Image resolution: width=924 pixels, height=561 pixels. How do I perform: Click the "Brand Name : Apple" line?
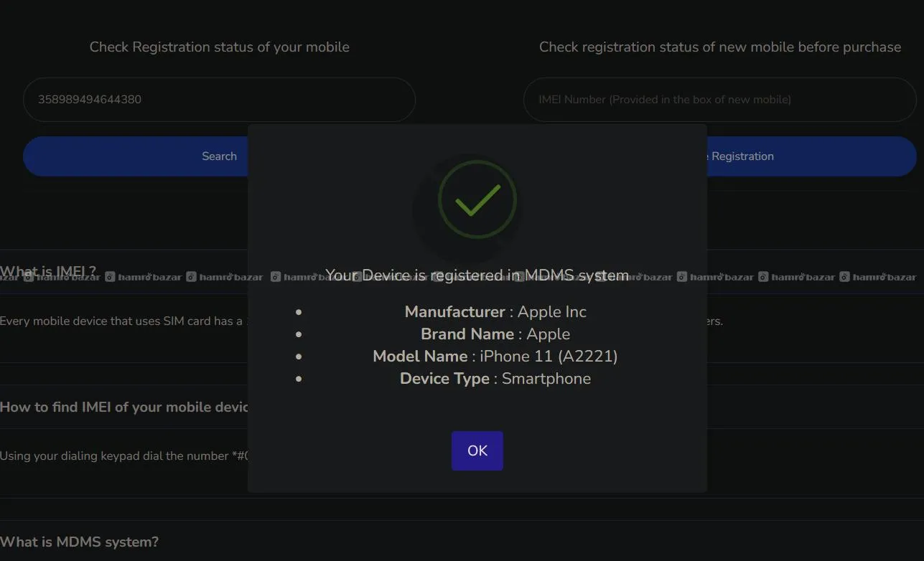click(495, 334)
